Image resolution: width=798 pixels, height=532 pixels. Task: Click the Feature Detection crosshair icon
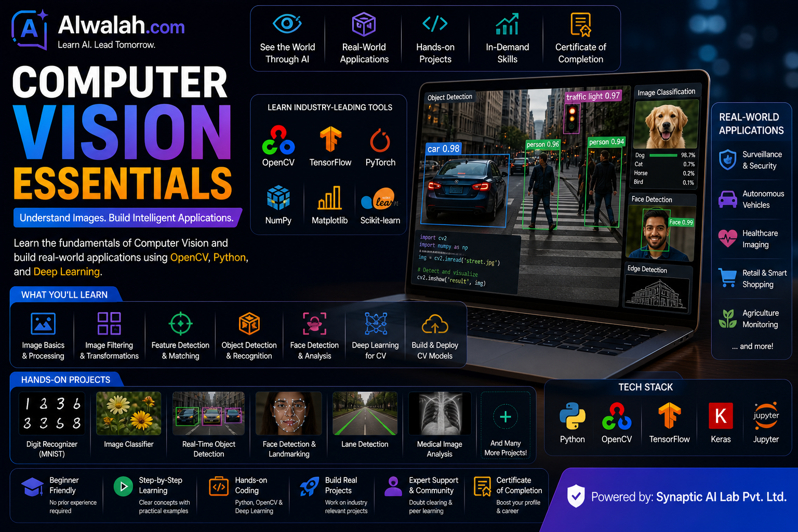[180, 324]
